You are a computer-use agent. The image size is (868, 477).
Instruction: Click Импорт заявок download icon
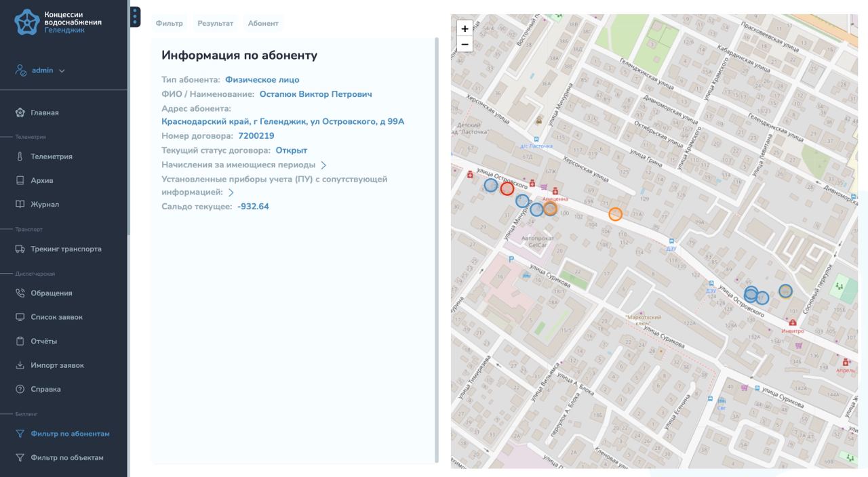[20, 365]
